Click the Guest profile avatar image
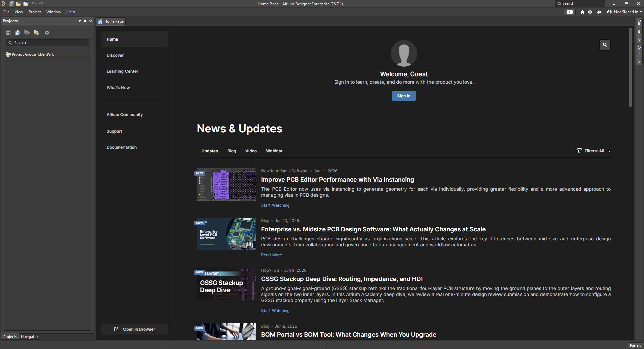This screenshot has width=644, height=349. [404, 53]
